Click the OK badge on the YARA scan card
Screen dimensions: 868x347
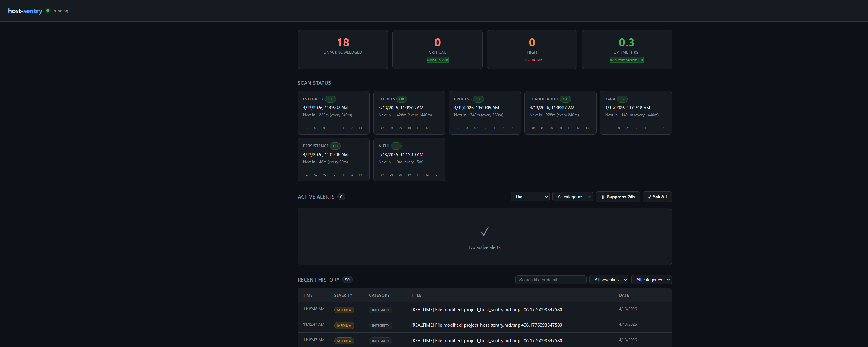point(622,99)
